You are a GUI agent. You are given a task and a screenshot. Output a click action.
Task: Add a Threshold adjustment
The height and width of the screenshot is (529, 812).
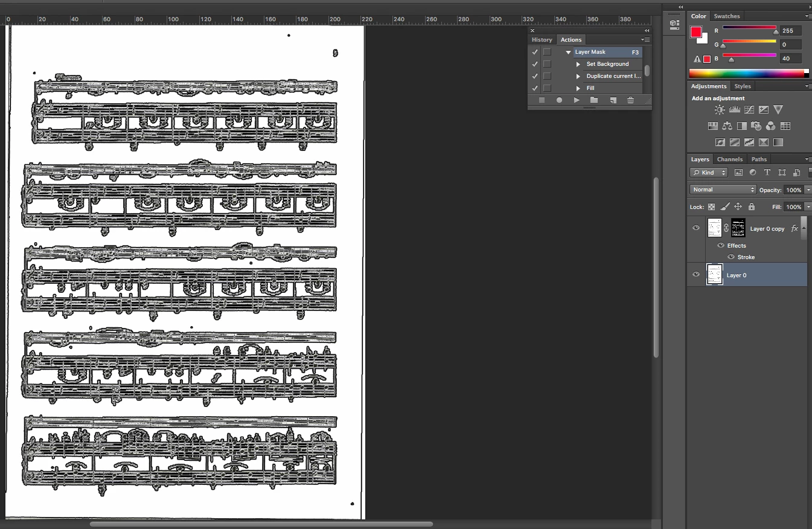point(749,143)
